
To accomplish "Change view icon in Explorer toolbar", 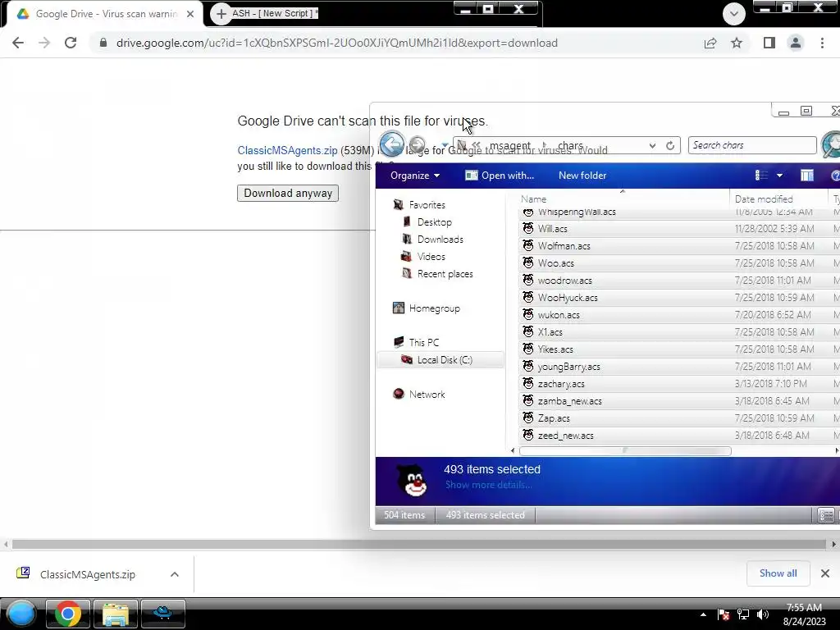I will tap(761, 176).
